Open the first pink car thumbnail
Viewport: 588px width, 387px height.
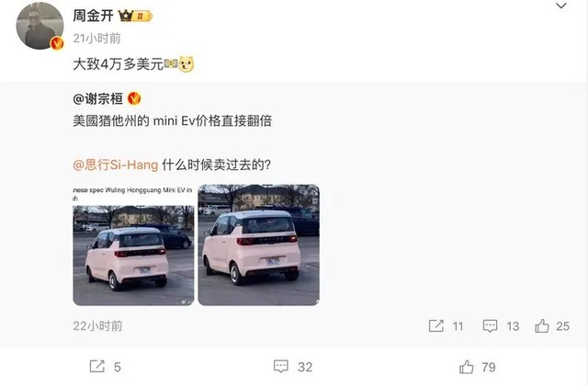[133, 245]
